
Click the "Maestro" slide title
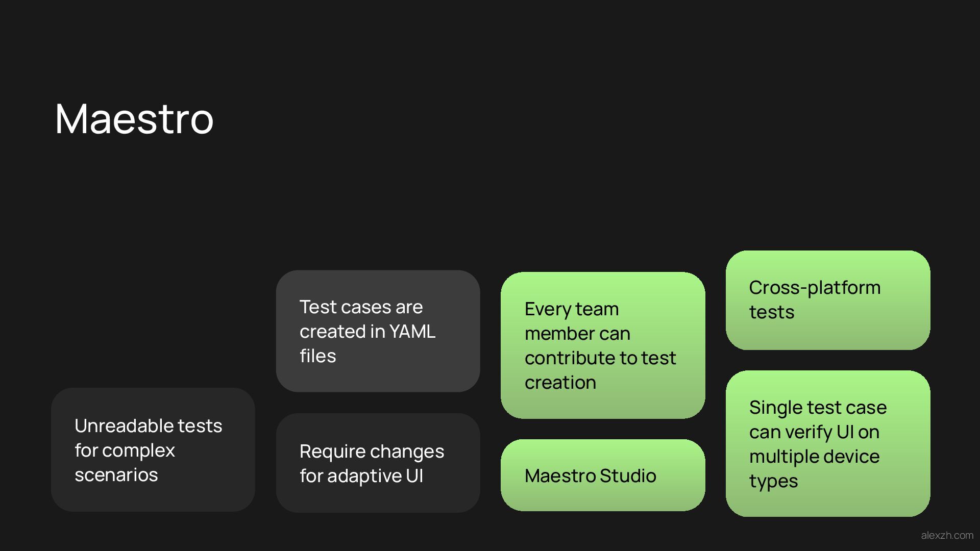pyautogui.click(x=134, y=119)
